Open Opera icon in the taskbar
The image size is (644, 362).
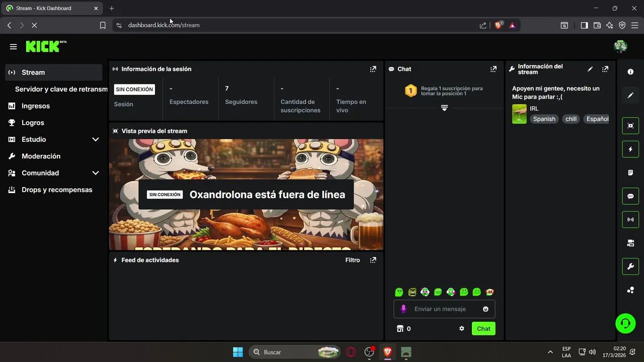click(351, 352)
